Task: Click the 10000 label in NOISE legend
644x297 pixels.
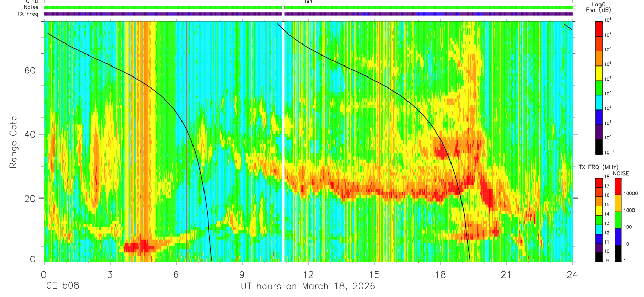Action: click(x=631, y=193)
